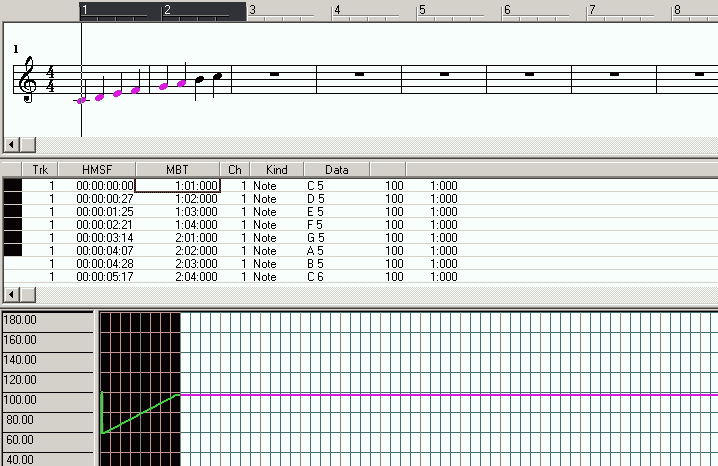The image size is (718, 466).
Task: Click the staff pane scroll-right arrow
Action: [27, 144]
